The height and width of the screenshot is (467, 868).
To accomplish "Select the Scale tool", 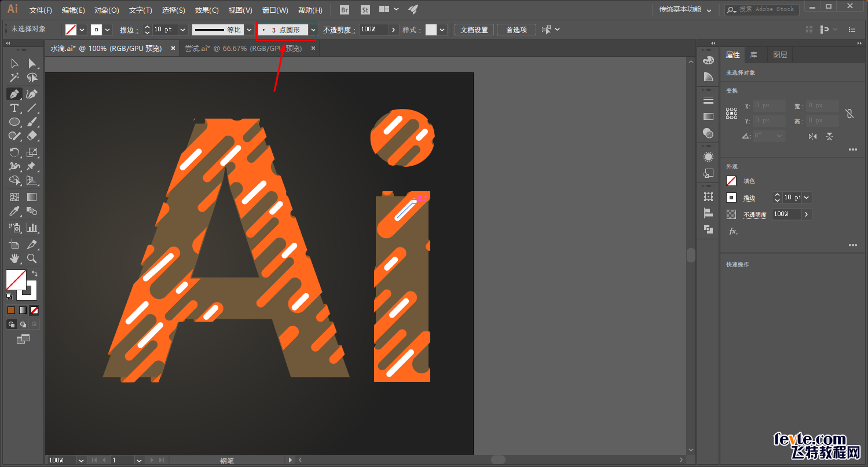I will (x=32, y=152).
